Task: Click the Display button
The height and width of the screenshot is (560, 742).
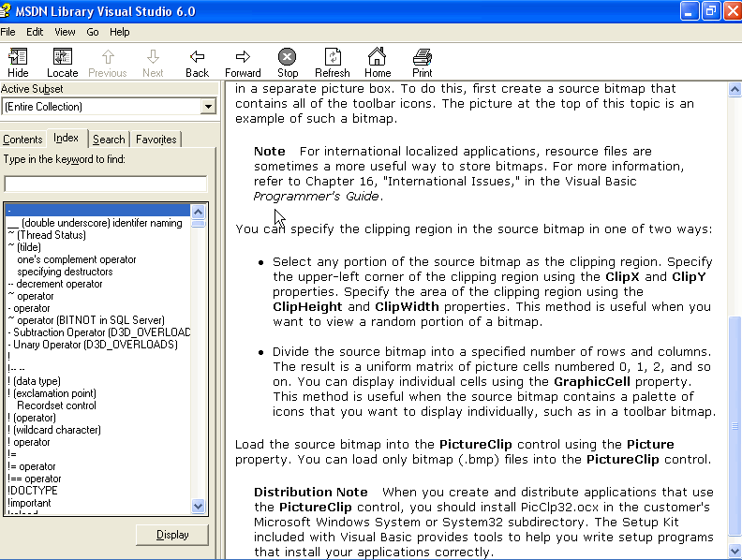Action: click(172, 535)
